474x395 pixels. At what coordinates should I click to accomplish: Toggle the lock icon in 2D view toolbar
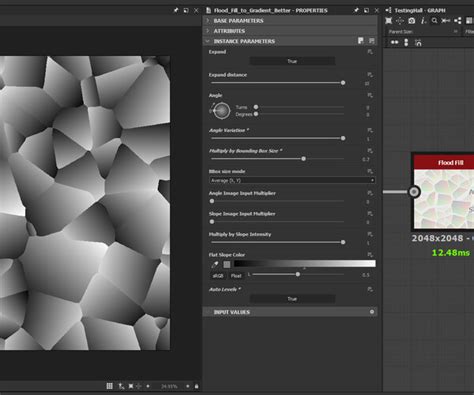point(196,386)
